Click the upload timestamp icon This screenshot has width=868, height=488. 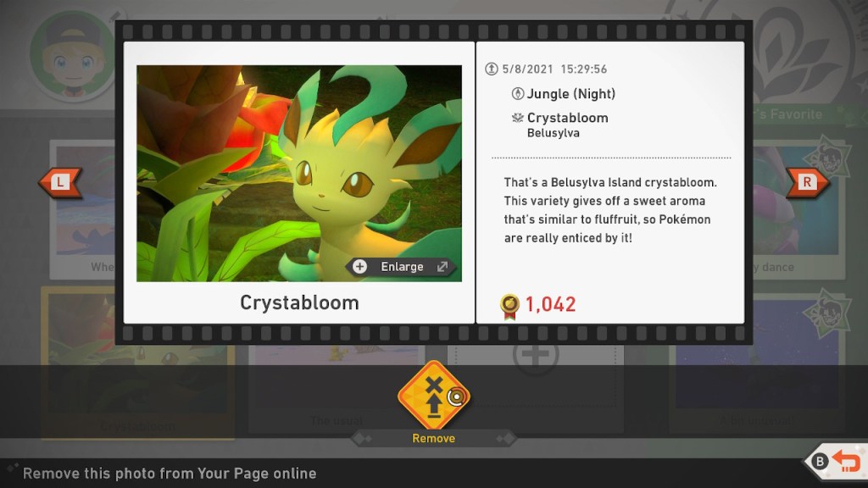[492, 69]
